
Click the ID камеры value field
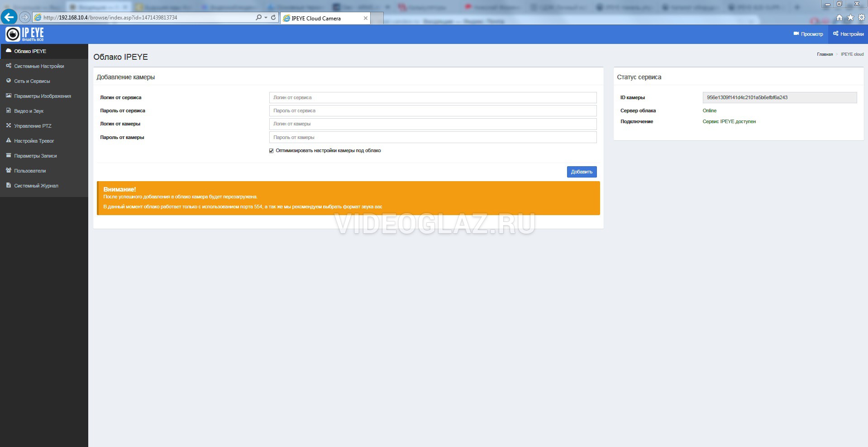(x=779, y=97)
